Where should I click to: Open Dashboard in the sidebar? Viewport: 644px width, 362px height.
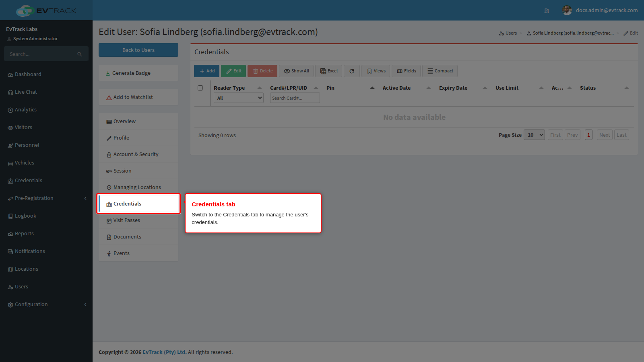coord(46,74)
